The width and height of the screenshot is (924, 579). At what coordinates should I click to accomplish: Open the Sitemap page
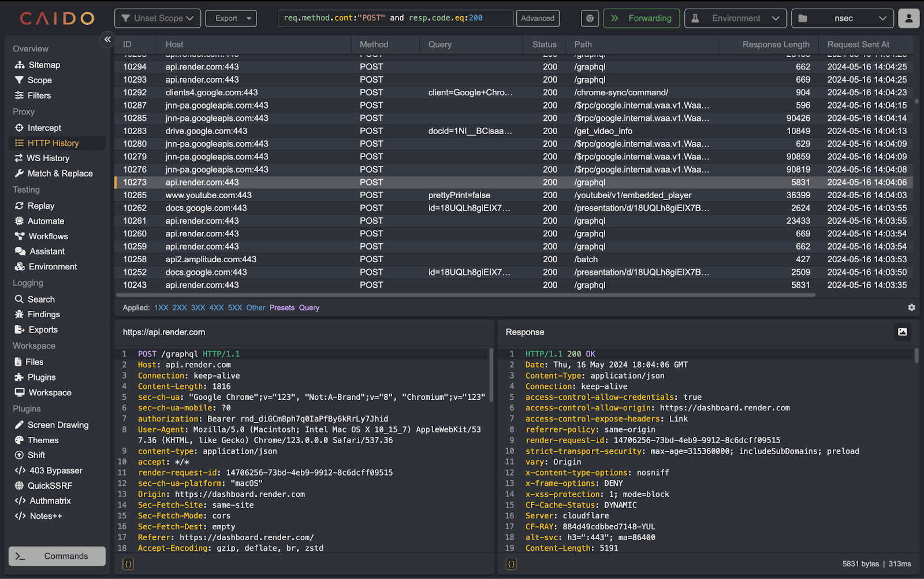tap(38, 65)
